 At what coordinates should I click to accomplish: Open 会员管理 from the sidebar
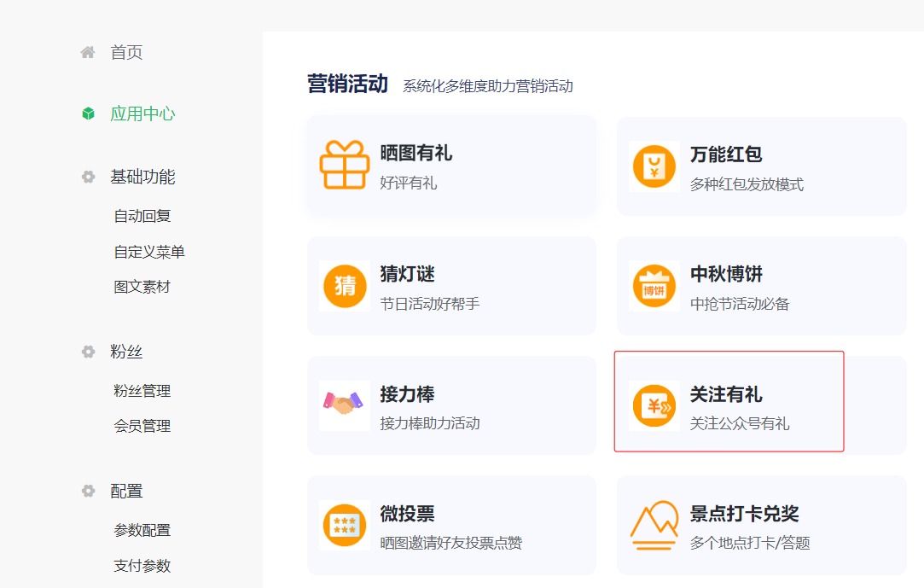[x=142, y=426]
